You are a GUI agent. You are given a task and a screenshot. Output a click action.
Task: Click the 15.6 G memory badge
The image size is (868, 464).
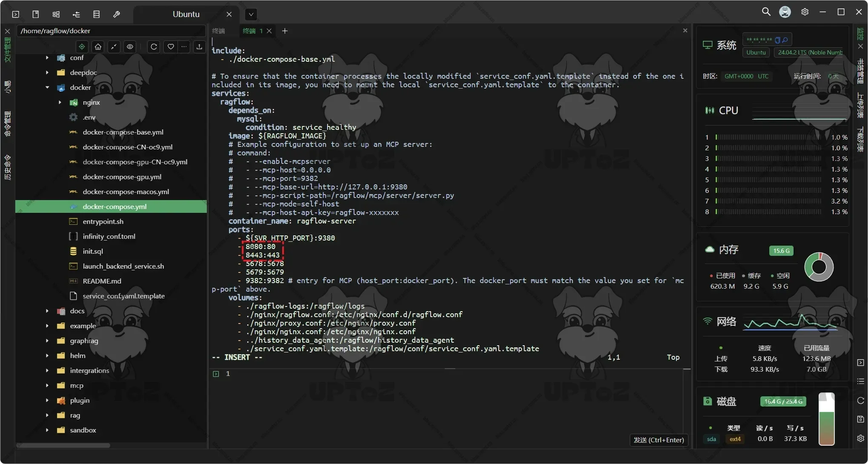(781, 251)
